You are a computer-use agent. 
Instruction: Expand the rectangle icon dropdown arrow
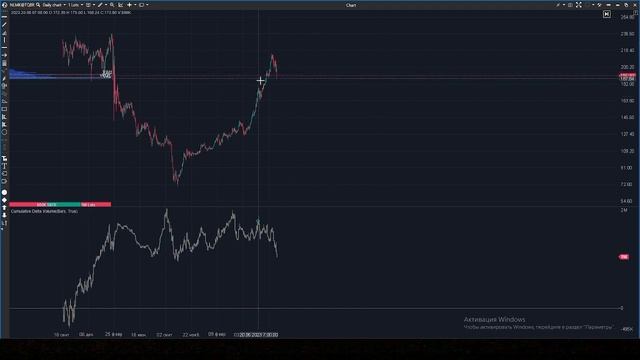pos(147,5)
